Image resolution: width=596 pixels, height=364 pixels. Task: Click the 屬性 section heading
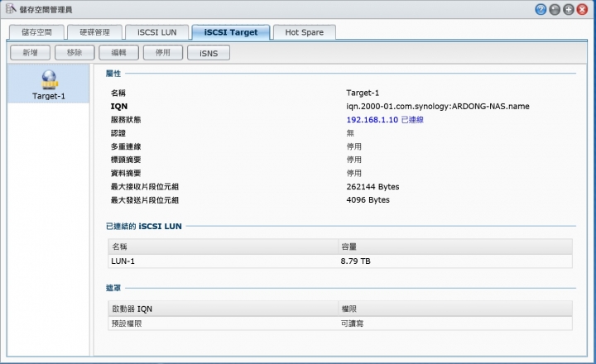113,74
